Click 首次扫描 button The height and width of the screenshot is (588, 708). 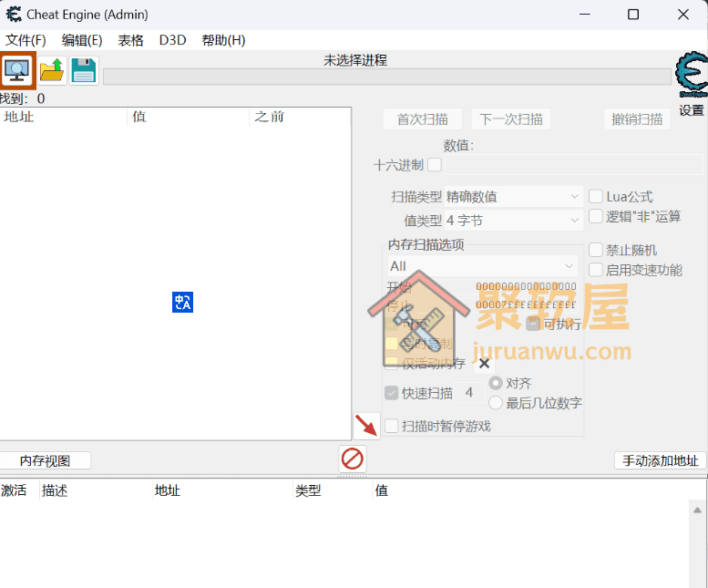[422, 119]
